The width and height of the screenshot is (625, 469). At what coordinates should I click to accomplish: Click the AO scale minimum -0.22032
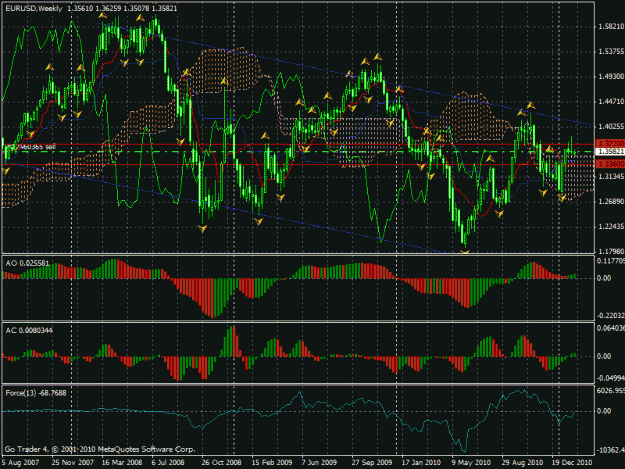[611, 315]
